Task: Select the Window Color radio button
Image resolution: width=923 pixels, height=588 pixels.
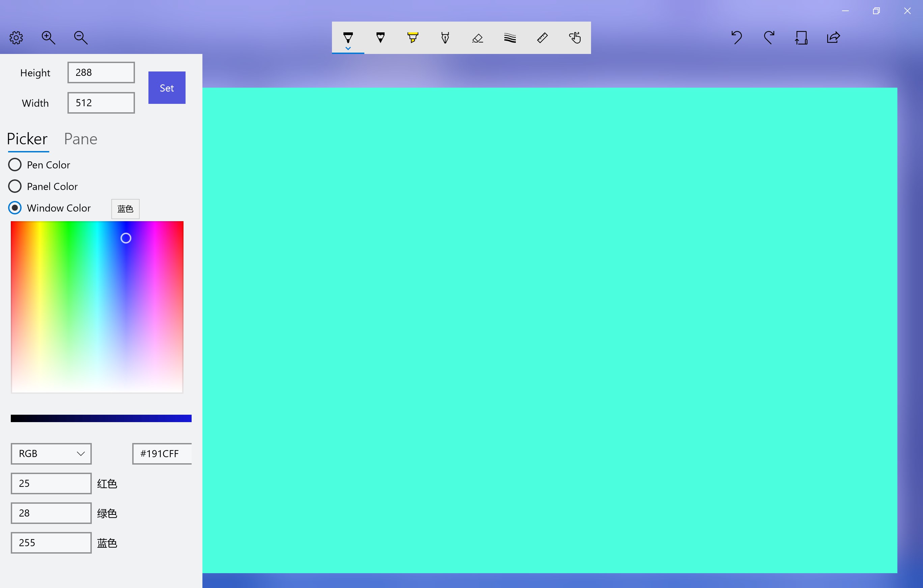Action: pyautogui.click(x=14, y=208)
